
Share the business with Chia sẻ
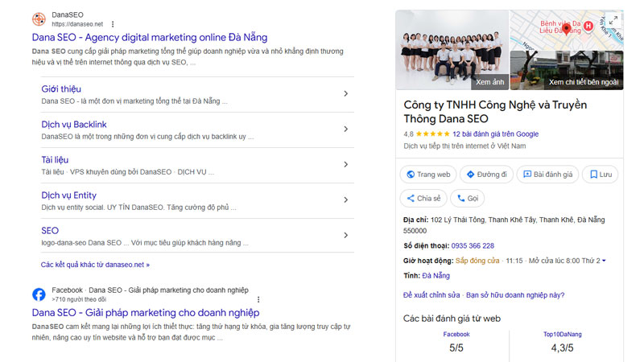click(x=423, y=198)
